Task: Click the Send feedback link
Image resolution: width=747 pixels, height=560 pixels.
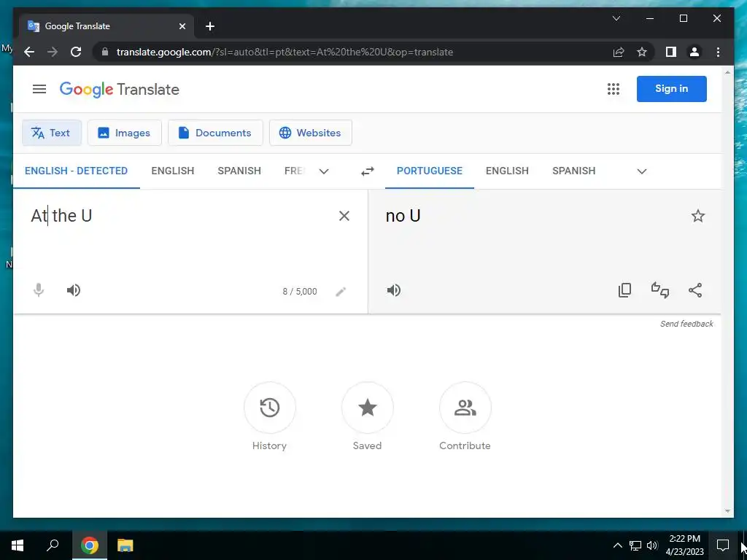Action: (x=686, y=324)
